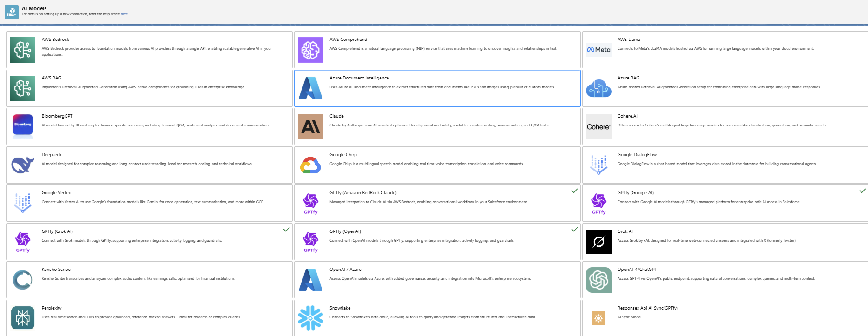Select the AWS Comprehend brain icon
868x336 pixels.
tap(310, 50)
